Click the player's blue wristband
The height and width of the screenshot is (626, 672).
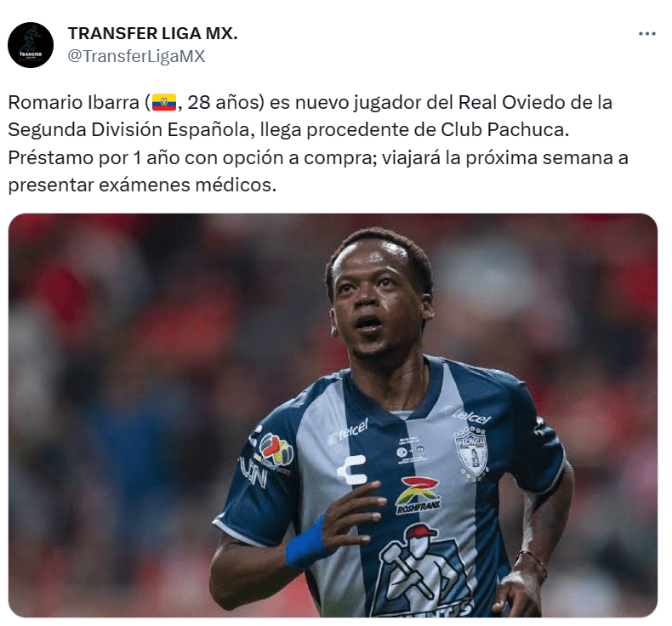[x=305, y=542]
